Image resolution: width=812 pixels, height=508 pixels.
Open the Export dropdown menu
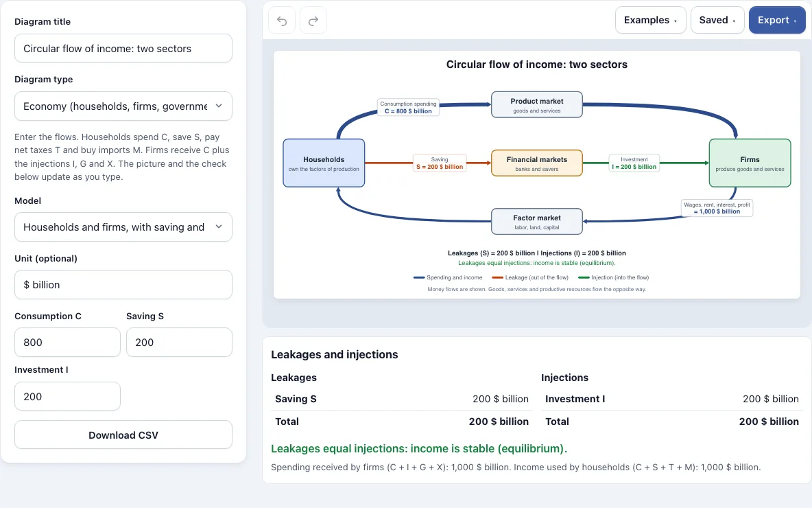(x=777, y=20)
